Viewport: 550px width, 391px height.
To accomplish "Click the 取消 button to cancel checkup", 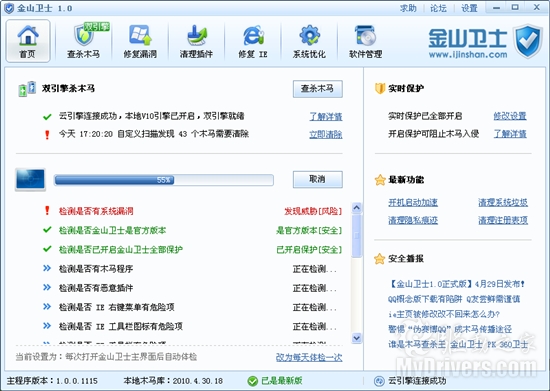I will (317, 179).
